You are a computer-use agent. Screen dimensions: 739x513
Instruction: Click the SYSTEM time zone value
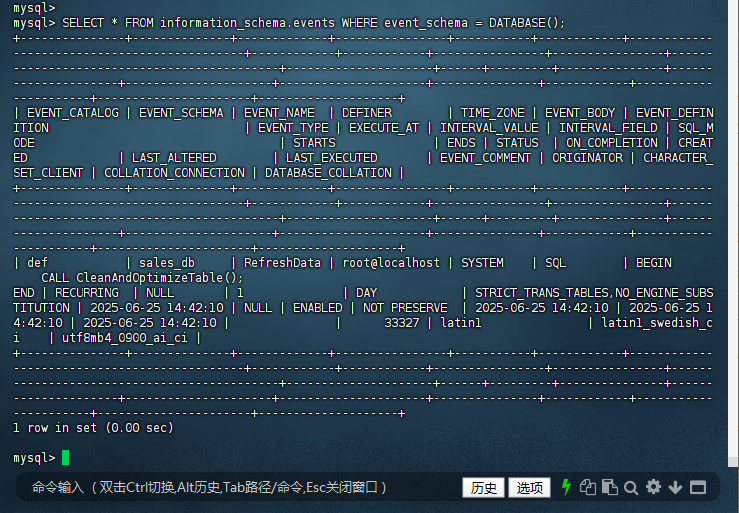click(x=482, y=263)
